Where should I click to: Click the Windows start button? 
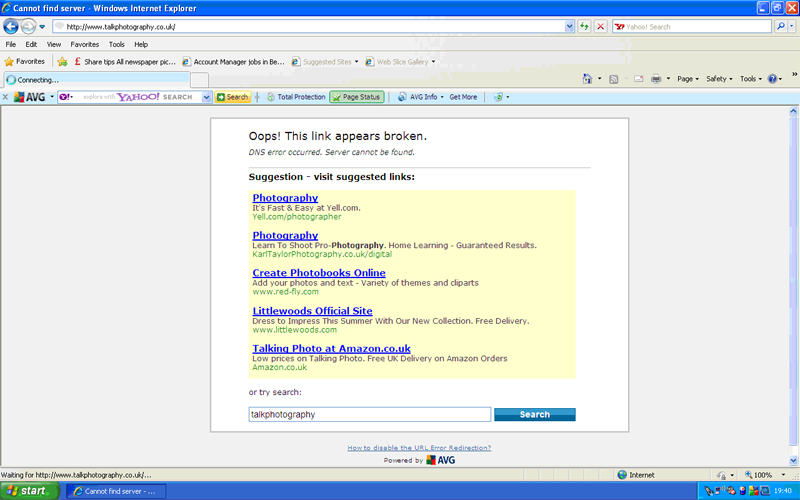tap(30, 491)
